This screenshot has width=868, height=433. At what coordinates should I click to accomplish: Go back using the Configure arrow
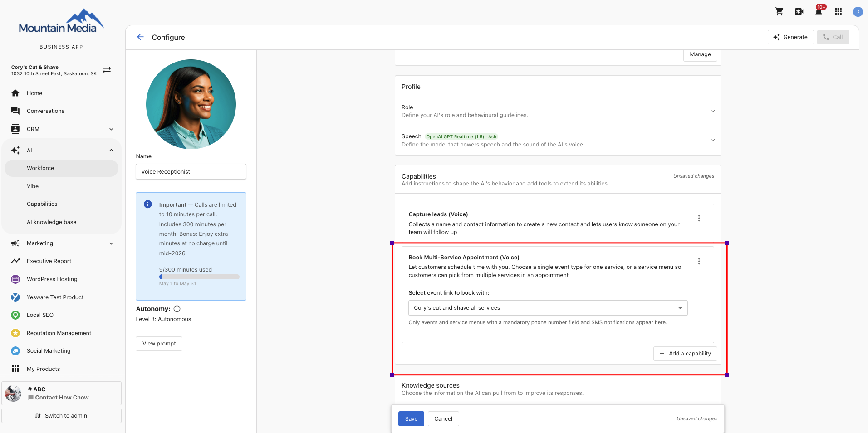click(x=140, y=37)
